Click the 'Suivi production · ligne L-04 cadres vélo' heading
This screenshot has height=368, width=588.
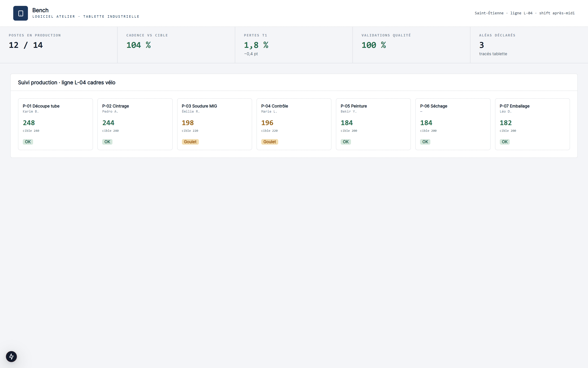pyautogui.click(x=67, y=82)
